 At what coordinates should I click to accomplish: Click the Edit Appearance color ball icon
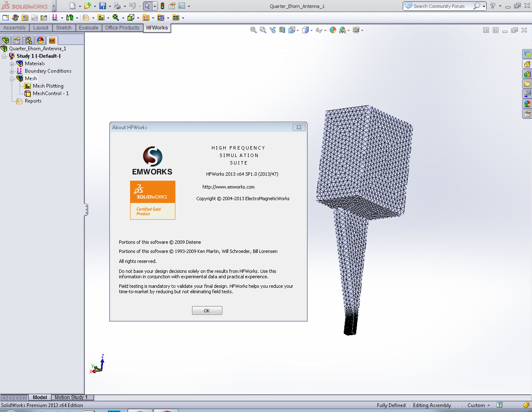pos(333,30)
